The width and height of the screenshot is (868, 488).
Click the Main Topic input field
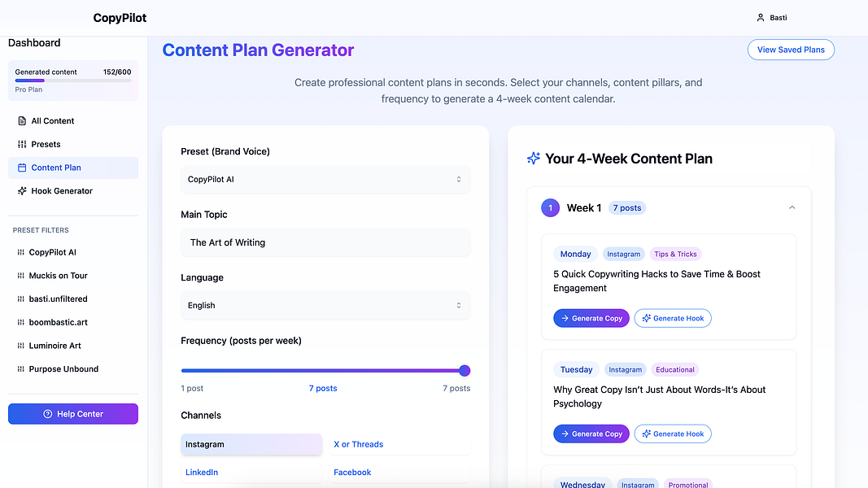tap(325, 242)
